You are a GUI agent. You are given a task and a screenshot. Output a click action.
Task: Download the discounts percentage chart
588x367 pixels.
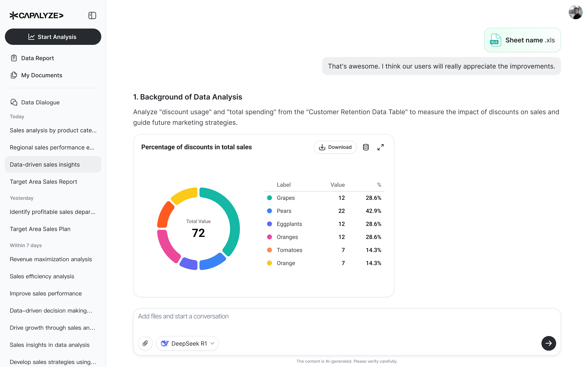(x=335, y=147)
